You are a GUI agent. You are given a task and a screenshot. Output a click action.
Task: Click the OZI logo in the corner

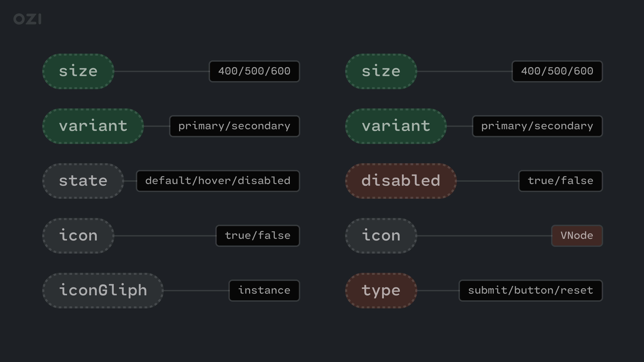coord(27,19)
